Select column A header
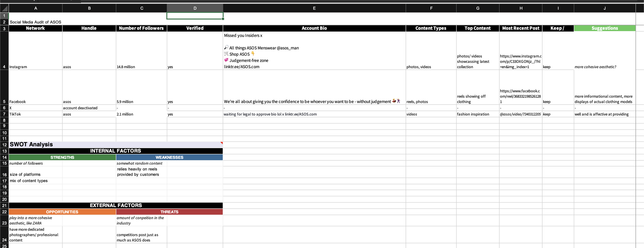This screenshot has height=248, width=644. [36, 8]
